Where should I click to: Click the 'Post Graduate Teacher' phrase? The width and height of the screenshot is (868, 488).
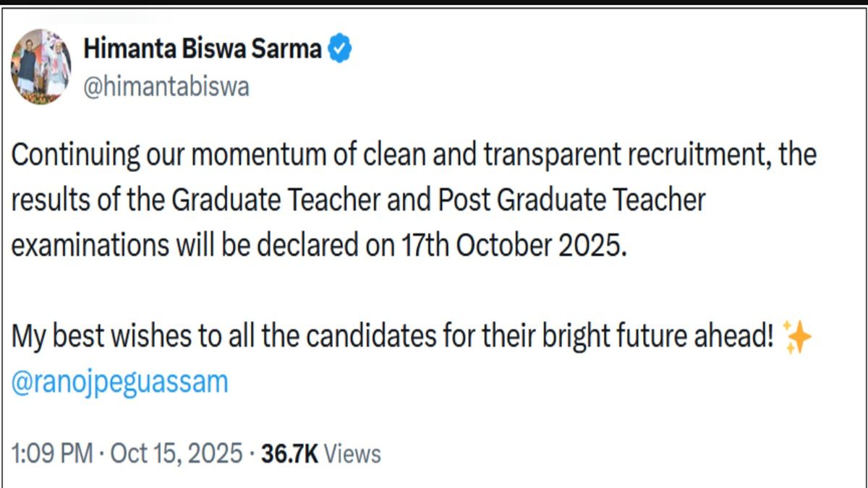click(x=571, y=200)
